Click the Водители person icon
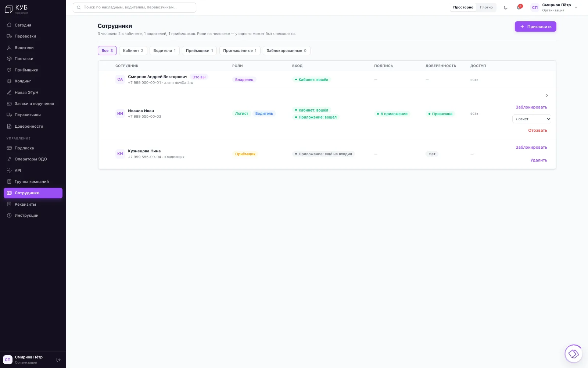 coord(9,47)
